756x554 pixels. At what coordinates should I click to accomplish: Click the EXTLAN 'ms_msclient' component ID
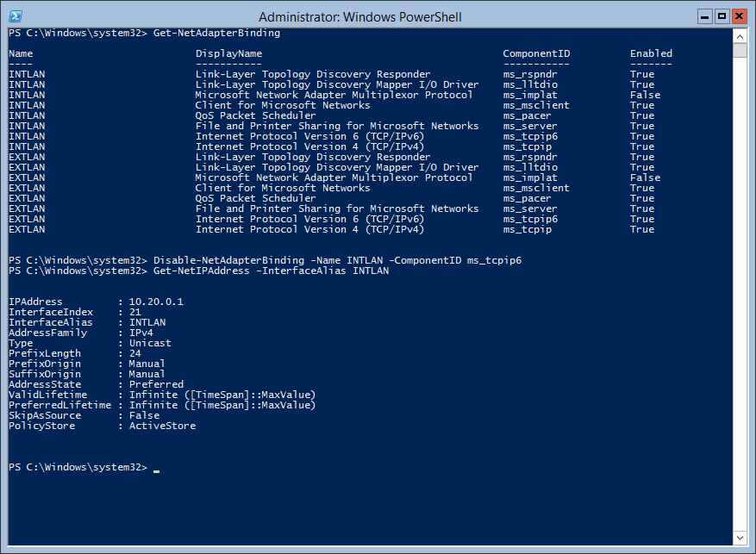point(536,189)
